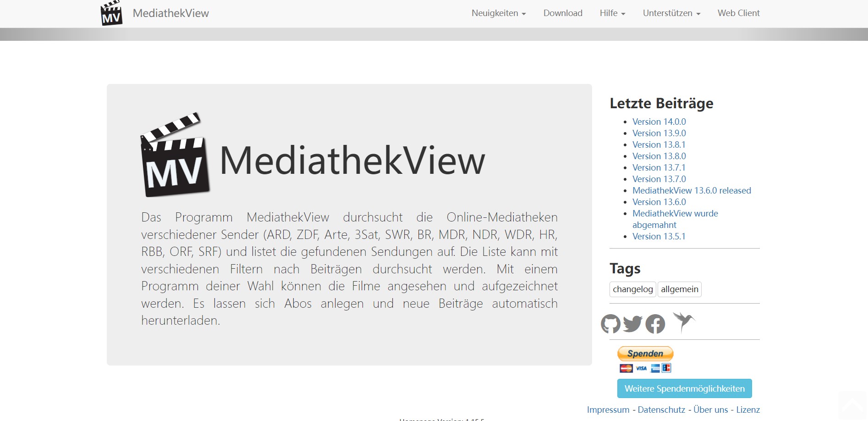Click the Letzte Beiträge heading
The image size is (868, 421).
click(661, 104)
